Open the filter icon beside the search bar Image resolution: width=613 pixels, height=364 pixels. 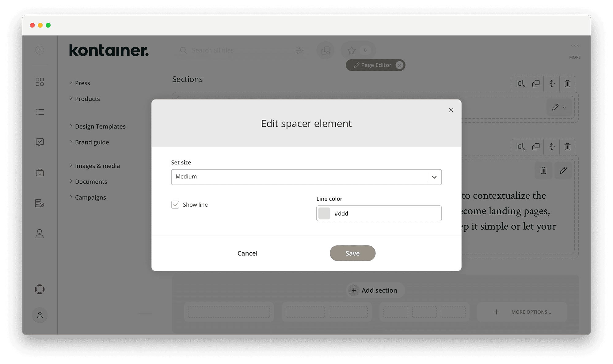(x=299, y=50)
